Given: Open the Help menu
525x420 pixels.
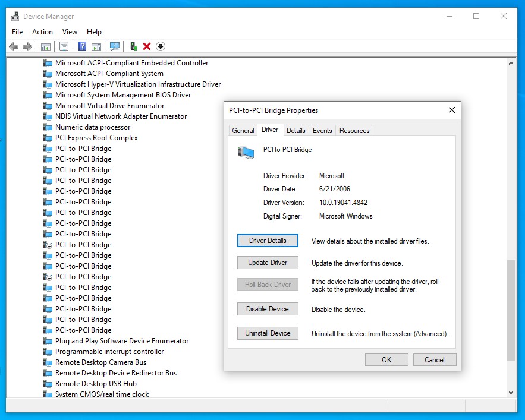Looking at the screenshot, I should click(x=94, y=32).
